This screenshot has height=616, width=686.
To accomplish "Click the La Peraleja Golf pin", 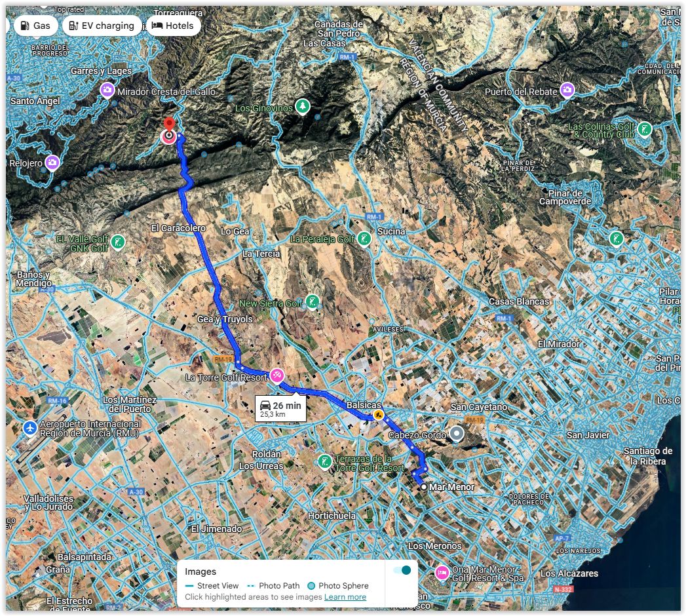I will (x=364, y=239).
